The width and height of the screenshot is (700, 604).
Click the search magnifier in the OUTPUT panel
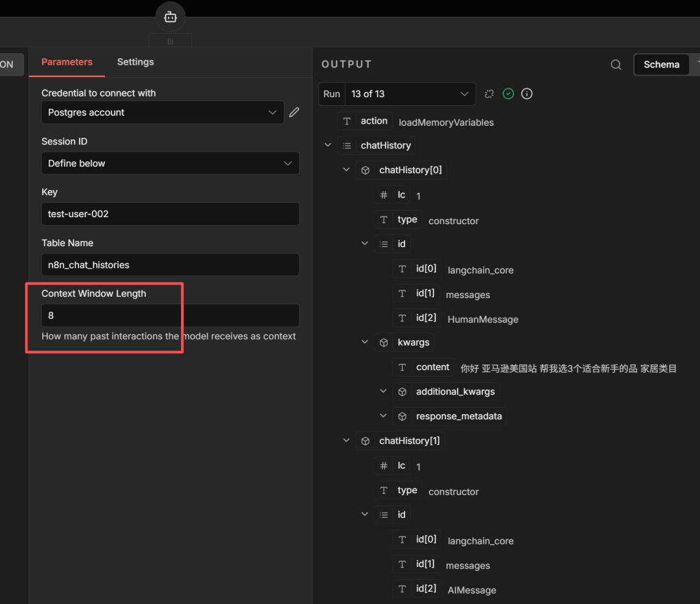pos(615,64)
